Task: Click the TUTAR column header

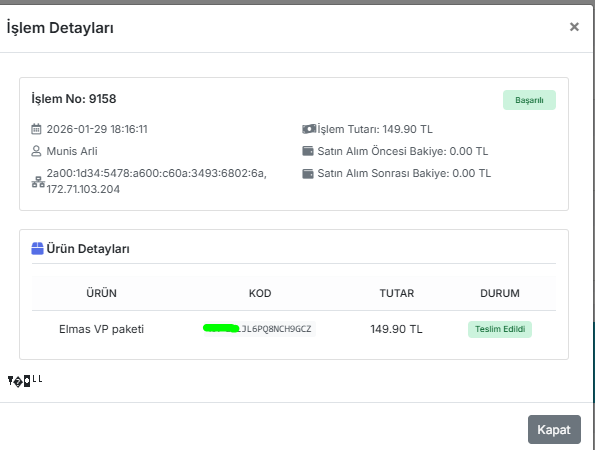Action: [x=397, y=293]
